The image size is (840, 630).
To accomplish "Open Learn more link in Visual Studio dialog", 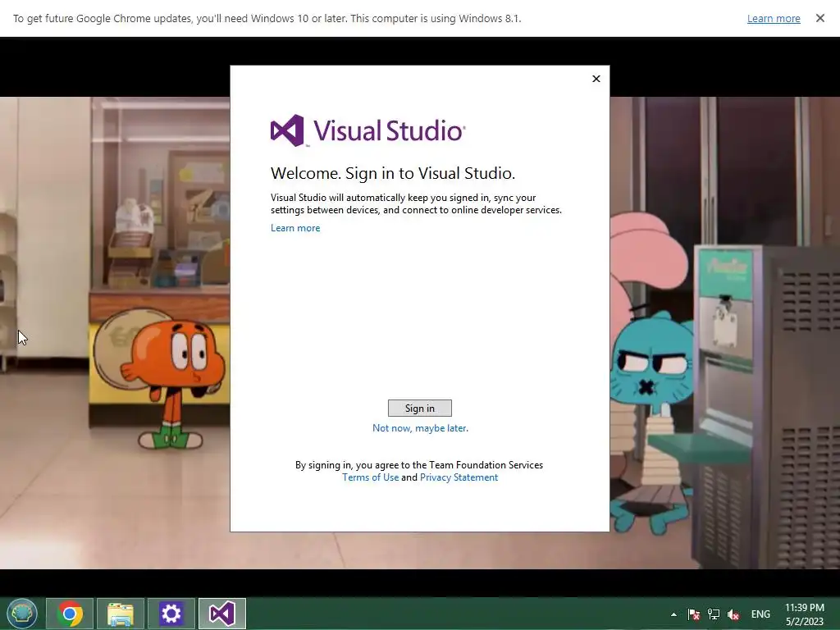I will [295, 228].
